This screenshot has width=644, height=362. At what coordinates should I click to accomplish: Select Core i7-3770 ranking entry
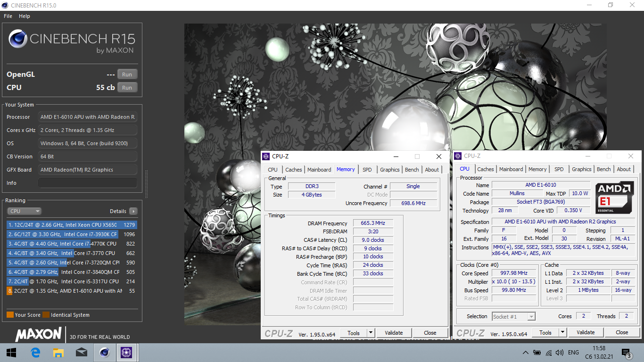(72, 253)
